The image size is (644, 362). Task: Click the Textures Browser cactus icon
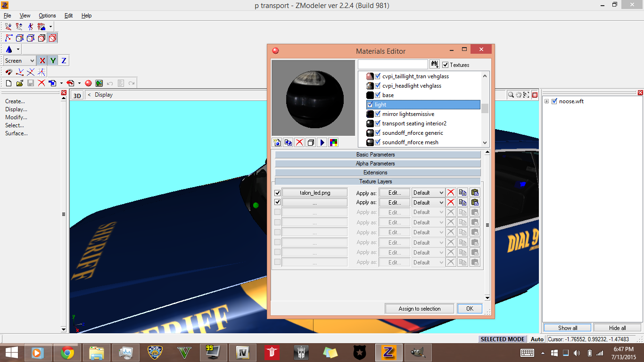(99, 83)
